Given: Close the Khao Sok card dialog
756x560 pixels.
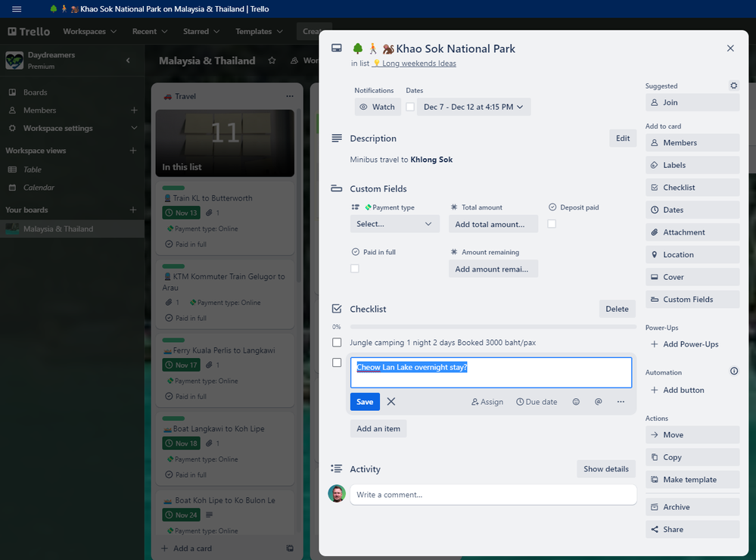Looking at the screenshot, I should (730, 48).
